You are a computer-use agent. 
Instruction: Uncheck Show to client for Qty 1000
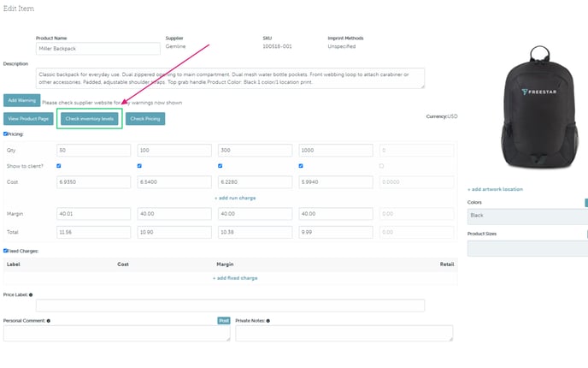click(x=302, y=166)
